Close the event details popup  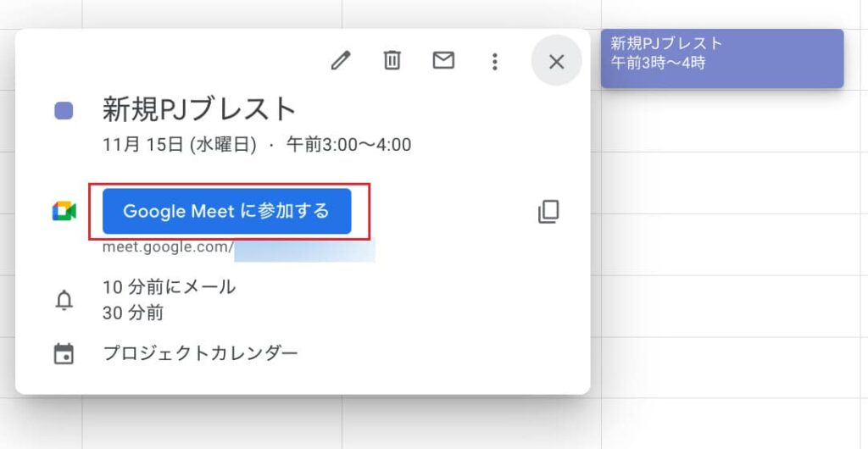556,61
